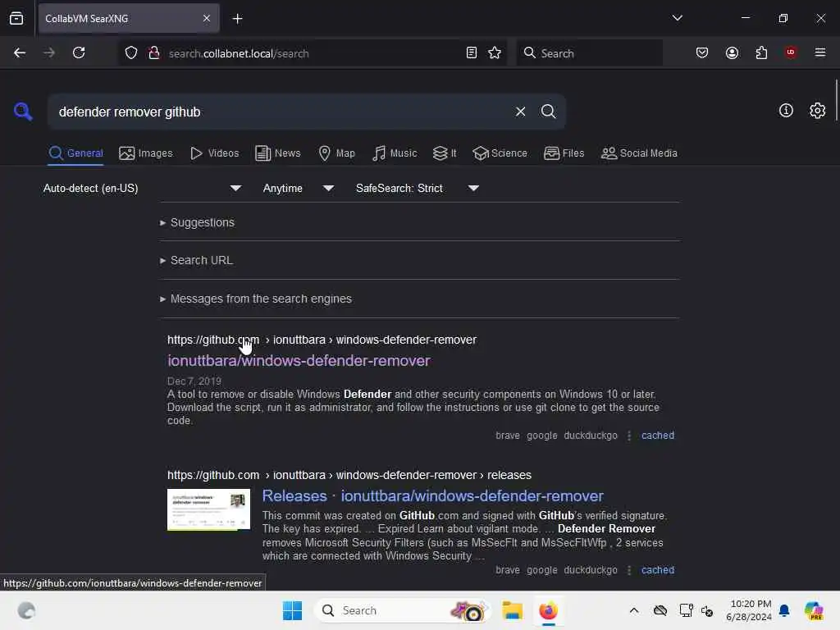Click the 'Dec 7, 2019' date text
840x630 pixels.
[x=194, y=381]
